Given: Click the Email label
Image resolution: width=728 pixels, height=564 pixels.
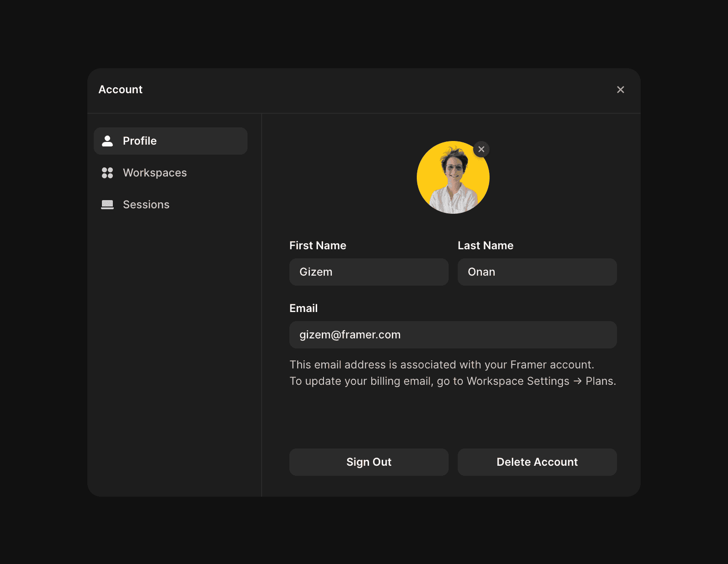Looking at the screenshot, I should pos(303,308).
